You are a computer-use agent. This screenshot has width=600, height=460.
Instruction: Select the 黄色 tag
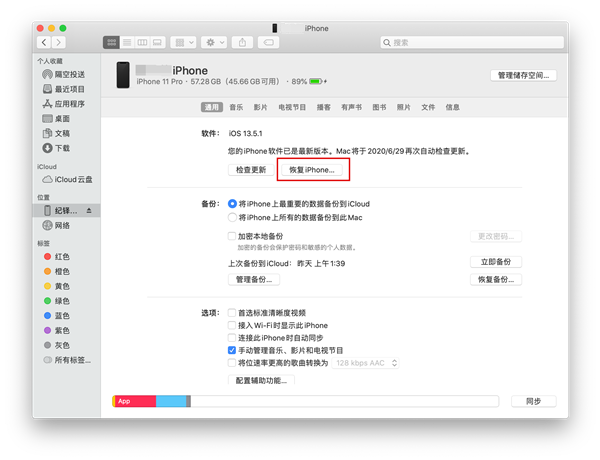tap(57, 286)
